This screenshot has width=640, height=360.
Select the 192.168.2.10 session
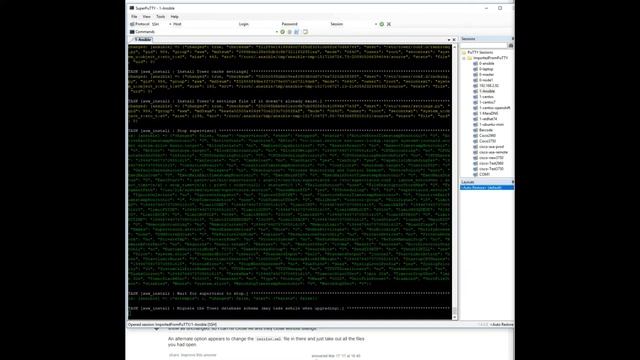point(489,86)
